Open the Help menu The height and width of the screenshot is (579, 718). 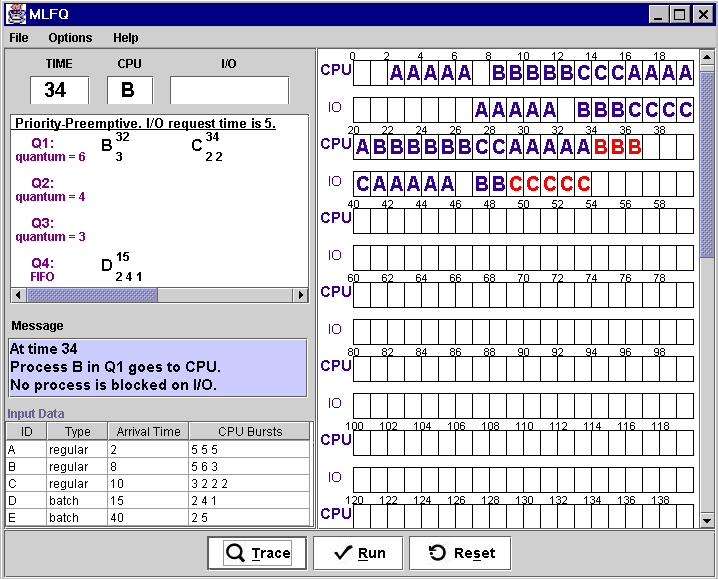click(x=125, y=38)
